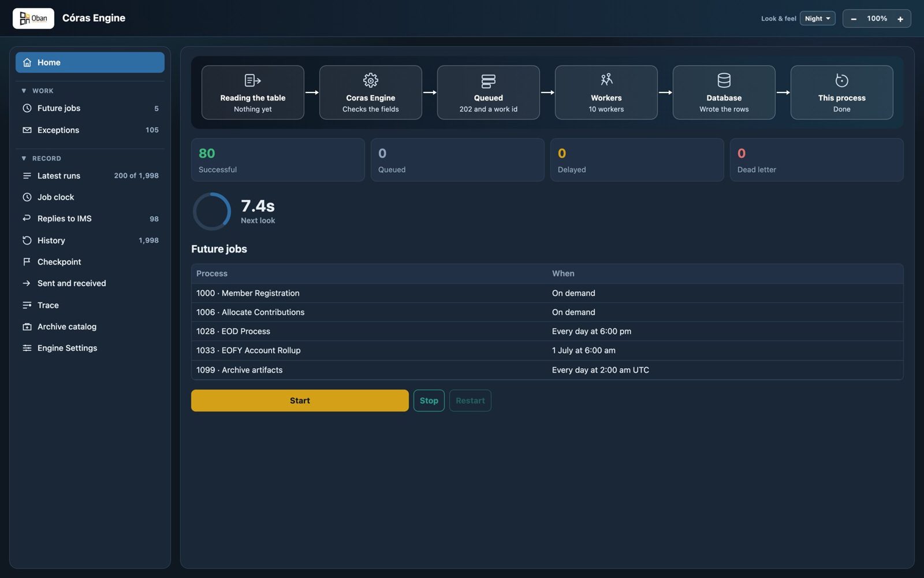Viewport: 924px width, 578px height.
Task: Click the Home house icon
Action: click(27, 62)
